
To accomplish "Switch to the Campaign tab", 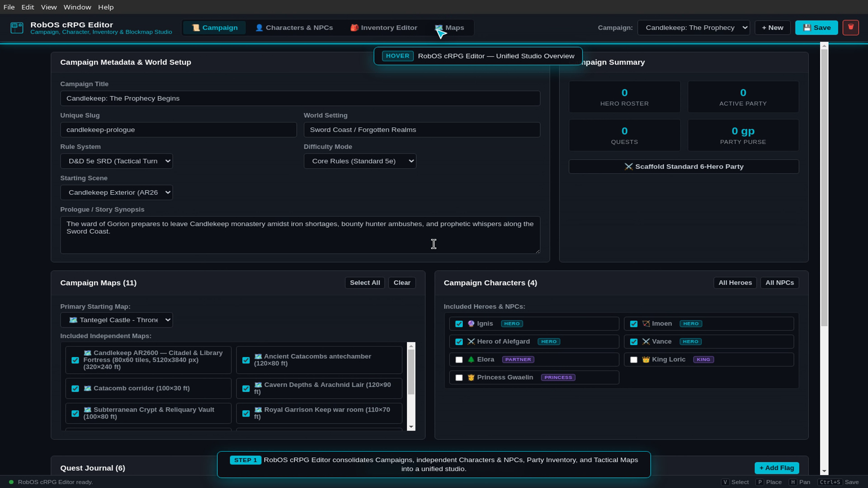I will pyautogui.click(x=215, y=28).
